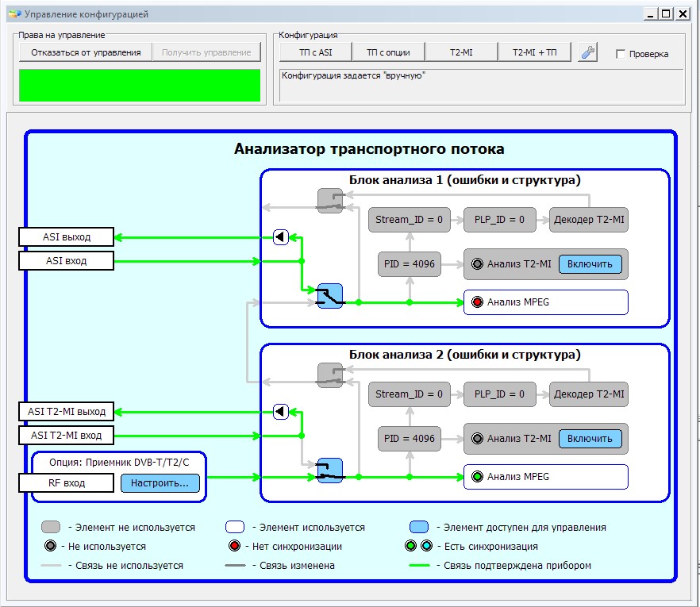The height and width of the screenshot is (607, 700).
Task: Click the gray output switch in Block 1
Action: click(x=330, y=201)
